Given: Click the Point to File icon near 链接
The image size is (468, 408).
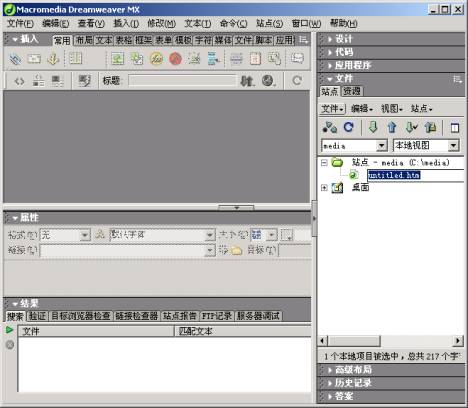Looking at the screenshot, I should (223, 250).
